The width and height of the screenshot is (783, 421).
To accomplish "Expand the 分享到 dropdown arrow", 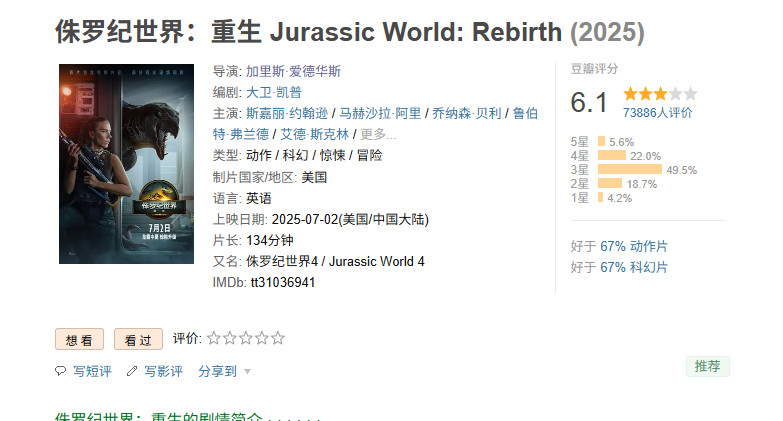I will (247, 372).
